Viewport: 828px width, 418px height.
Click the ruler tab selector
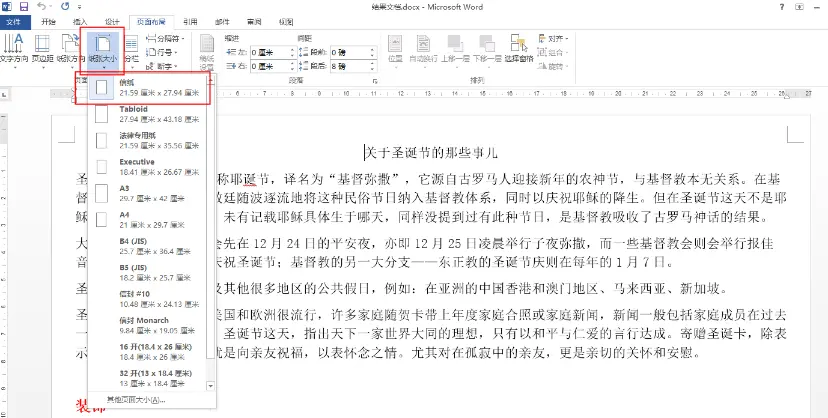[4, 94]
